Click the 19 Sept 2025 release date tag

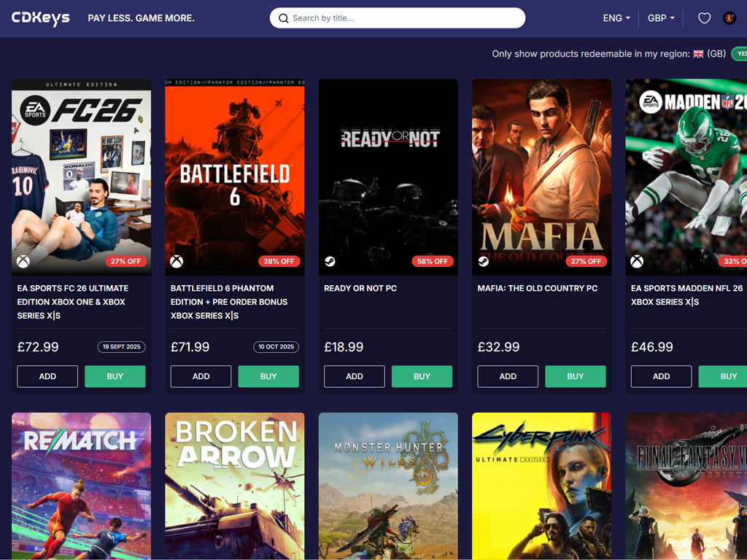click(122, 346)
